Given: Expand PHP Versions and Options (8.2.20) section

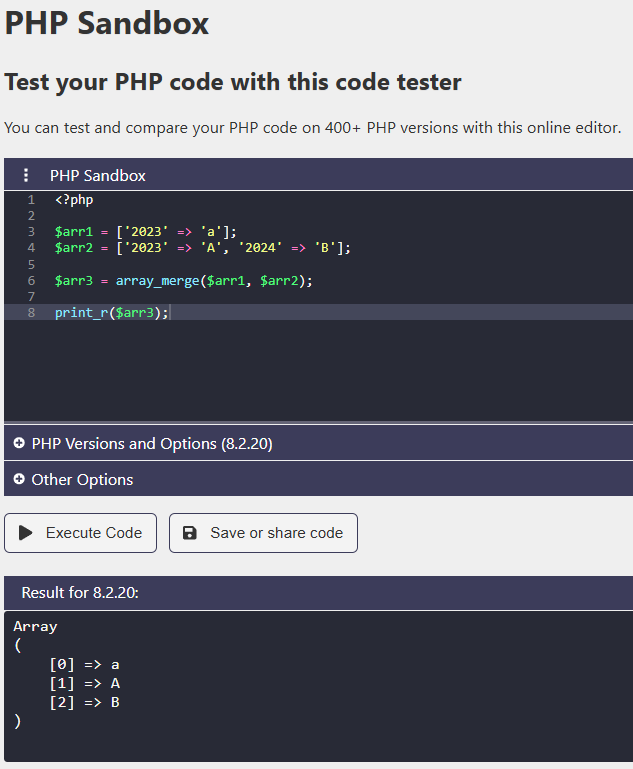Looking at the screenshot, I should (152, 443).
